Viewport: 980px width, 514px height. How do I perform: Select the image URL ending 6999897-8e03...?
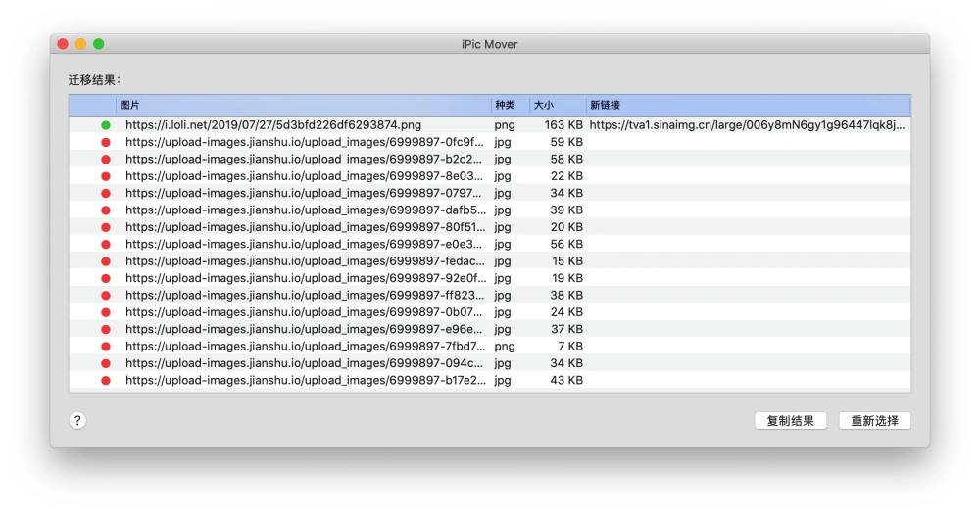click(304, 176)
